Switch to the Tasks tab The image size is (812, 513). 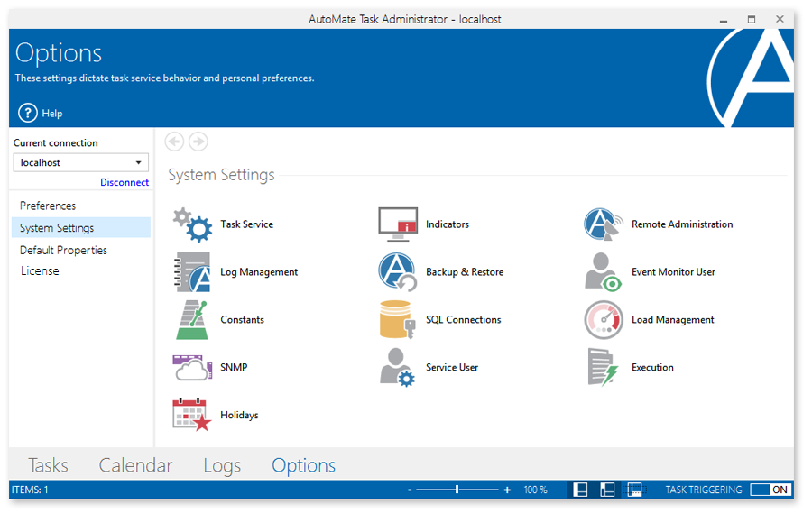(x=48, y=465)
